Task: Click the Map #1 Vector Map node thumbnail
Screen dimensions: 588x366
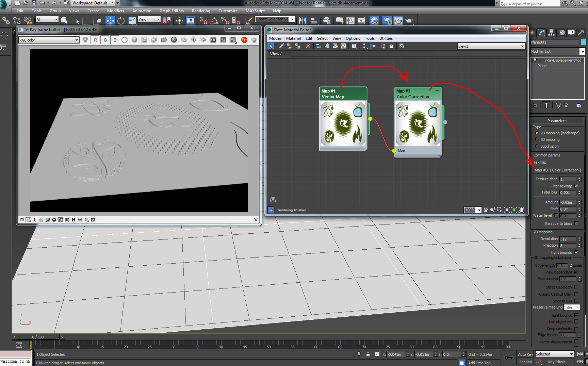Action: pos(343,124)
